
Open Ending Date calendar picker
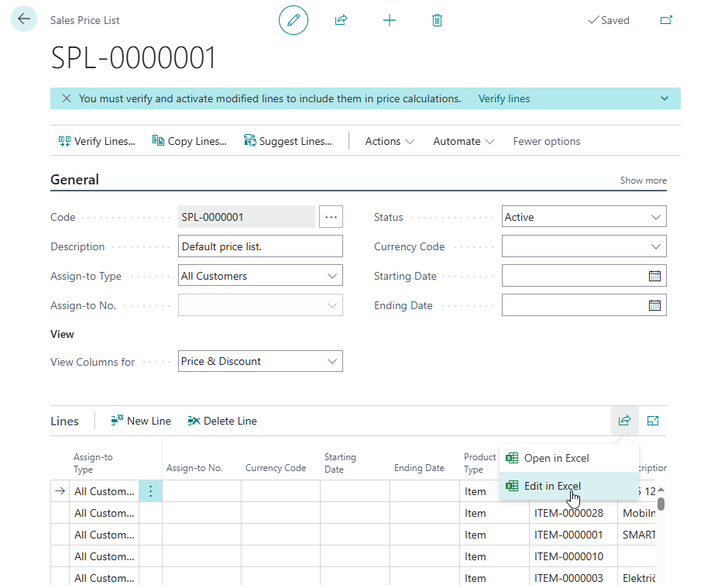654,305
